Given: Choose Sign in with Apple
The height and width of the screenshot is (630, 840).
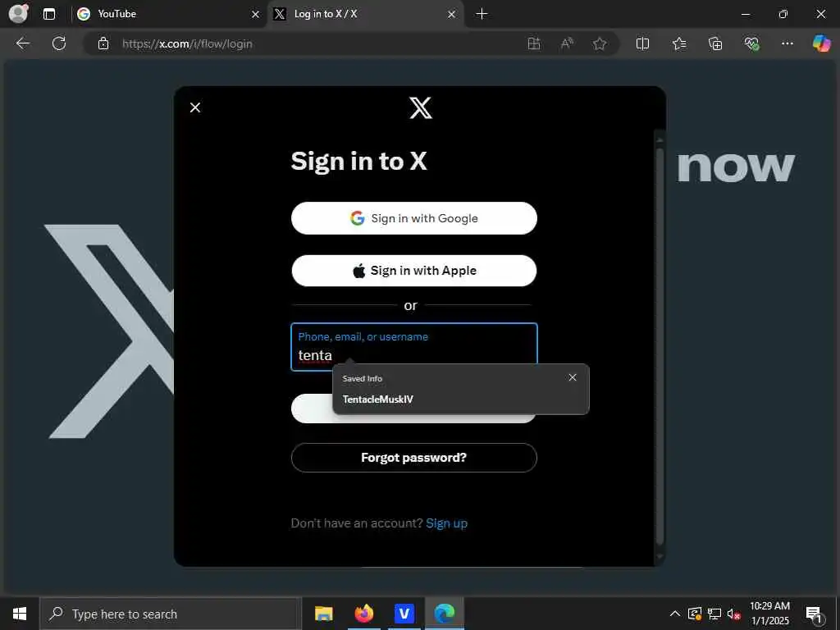Looking at the screenshot, I should coord(414,271).
